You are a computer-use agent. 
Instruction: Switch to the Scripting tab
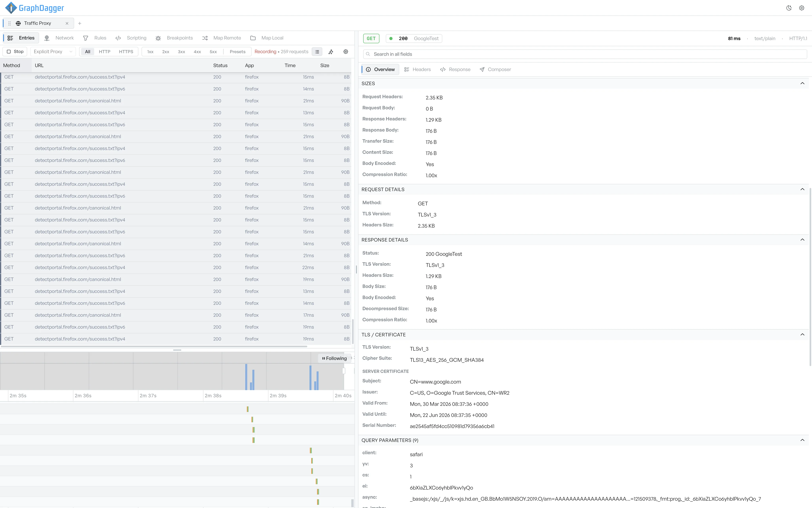coord(131,38)
